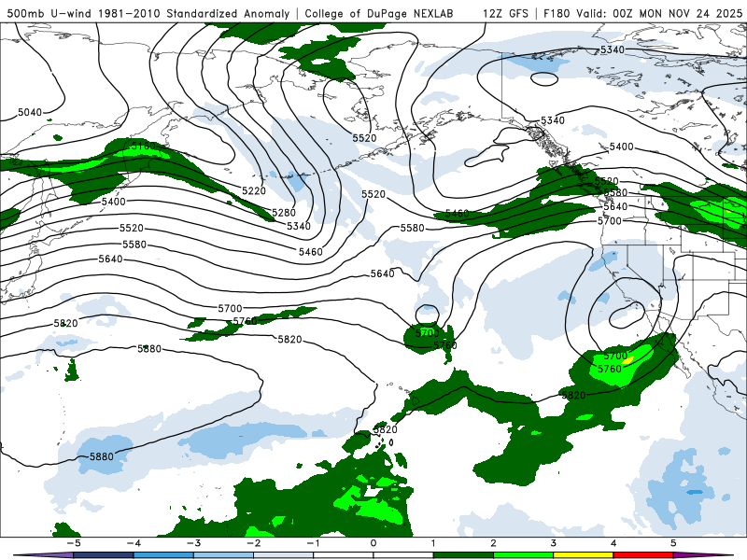Click the '-2' colorbar tick label
Image resolution: width=747 pixels, height=560 pixels.
(253, 543)
